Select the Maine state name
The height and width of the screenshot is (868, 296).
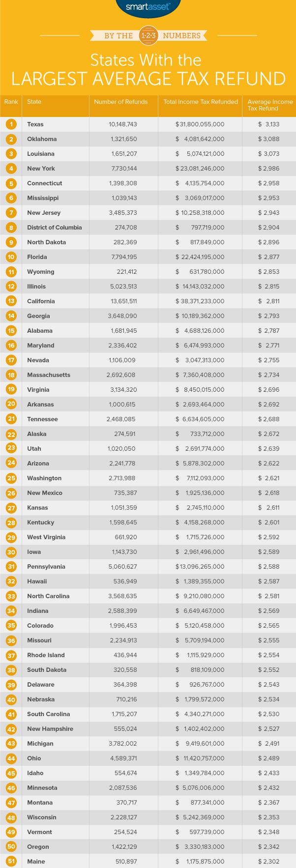coord(36,862)
